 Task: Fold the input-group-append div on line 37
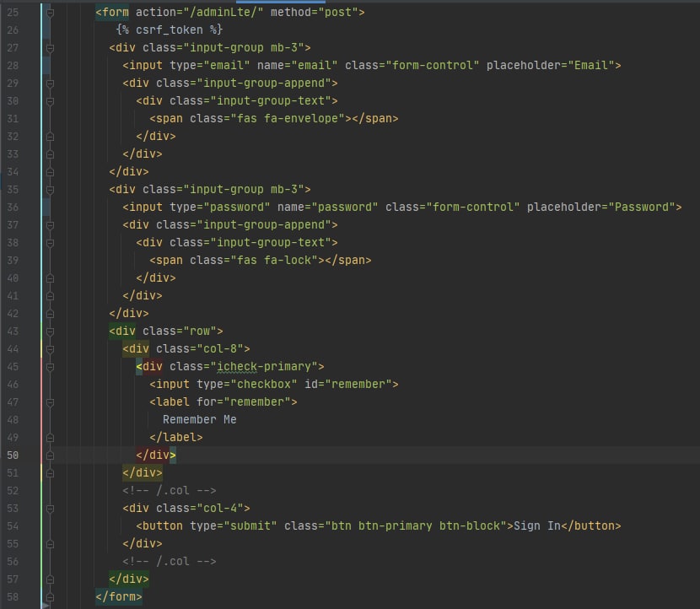50,225
